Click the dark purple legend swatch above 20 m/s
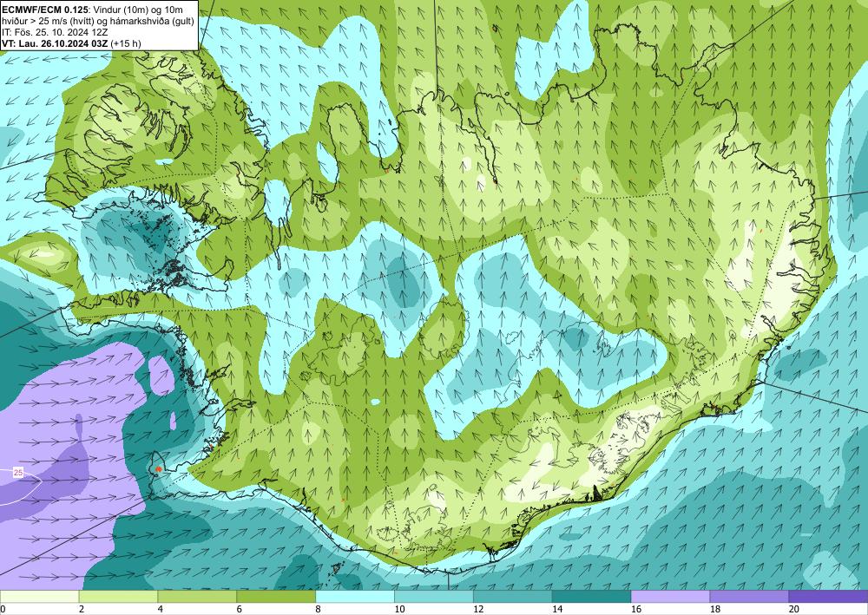Image resolution: width=868 pixels, height=615 pixels. pos(828,597)
